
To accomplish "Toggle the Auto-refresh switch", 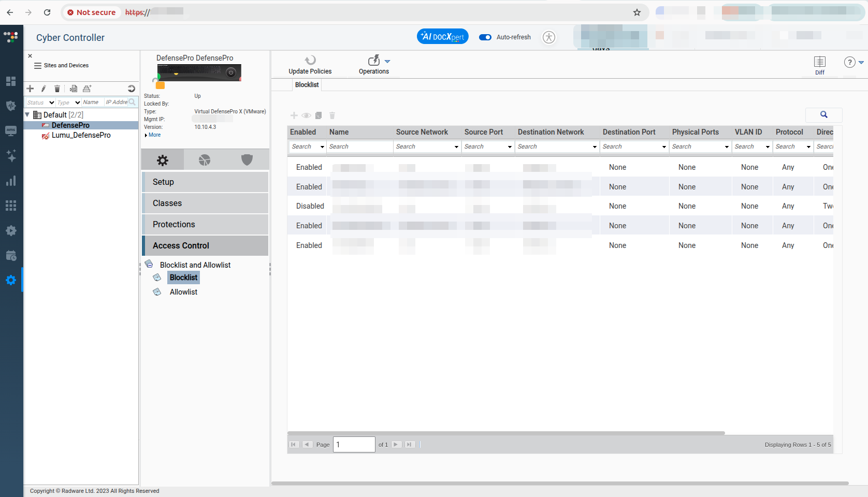I will point(485,37).
